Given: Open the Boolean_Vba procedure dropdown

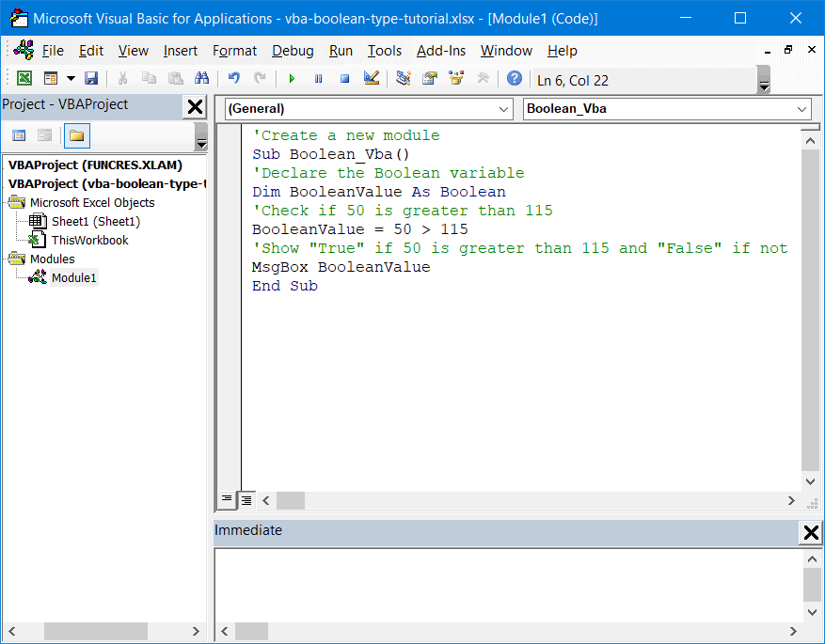Looking at the screenshot, I should (799, 108).
